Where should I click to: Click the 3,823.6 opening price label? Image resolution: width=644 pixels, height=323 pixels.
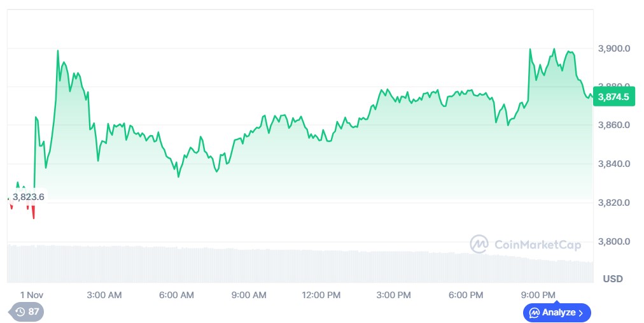[x=28, y=197]
